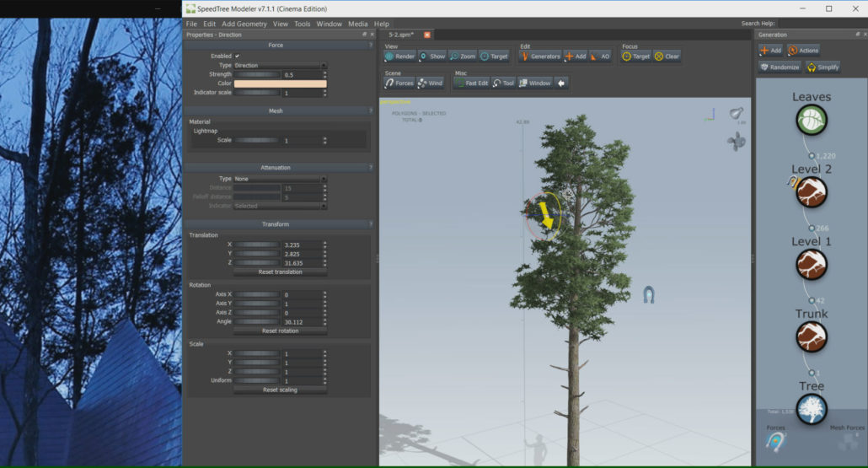Close the Properties panel
Screen dimensions: 868x468
click(x=372, y=35)
